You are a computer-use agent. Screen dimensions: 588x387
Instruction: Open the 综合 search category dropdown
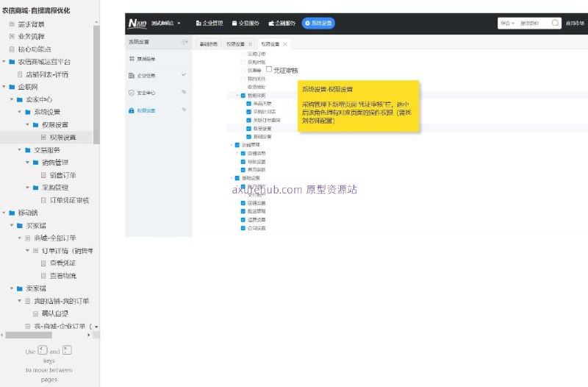[x=507, y=24]
